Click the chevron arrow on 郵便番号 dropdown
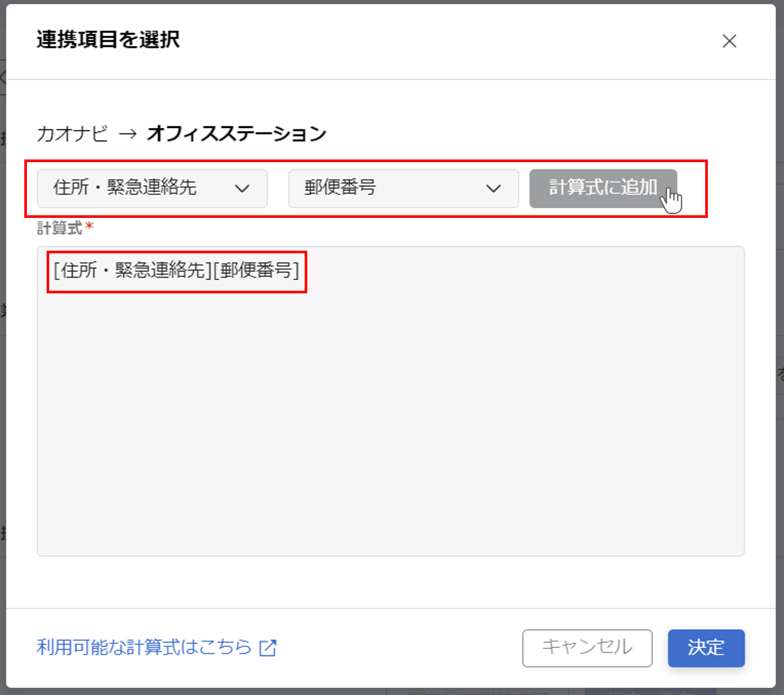 [x=493, y=189]
